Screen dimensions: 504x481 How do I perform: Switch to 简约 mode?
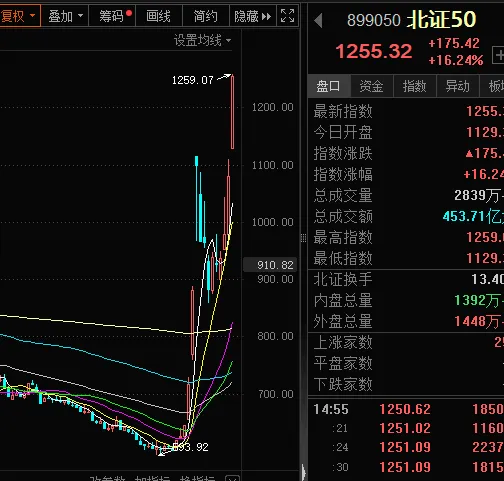click(206, 16)
